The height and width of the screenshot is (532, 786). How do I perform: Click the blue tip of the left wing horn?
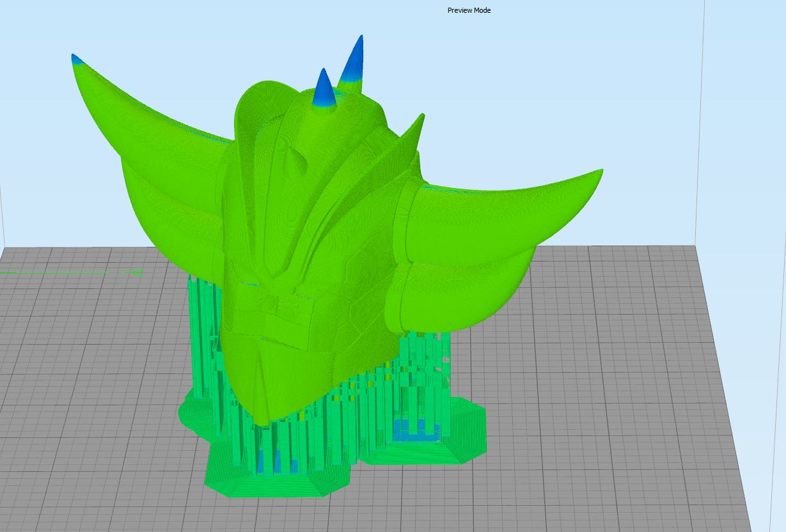[77, 59]
